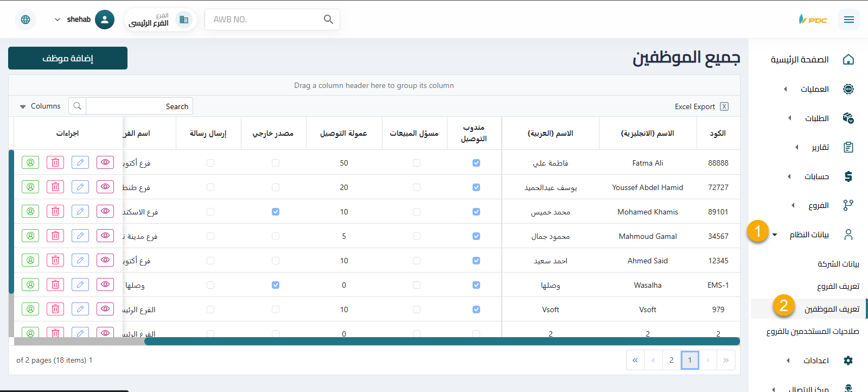The width and height of the screenshot is (868, 392).
Task: Click the shehab user avatar icon
Action: click(x=105, y=20)
